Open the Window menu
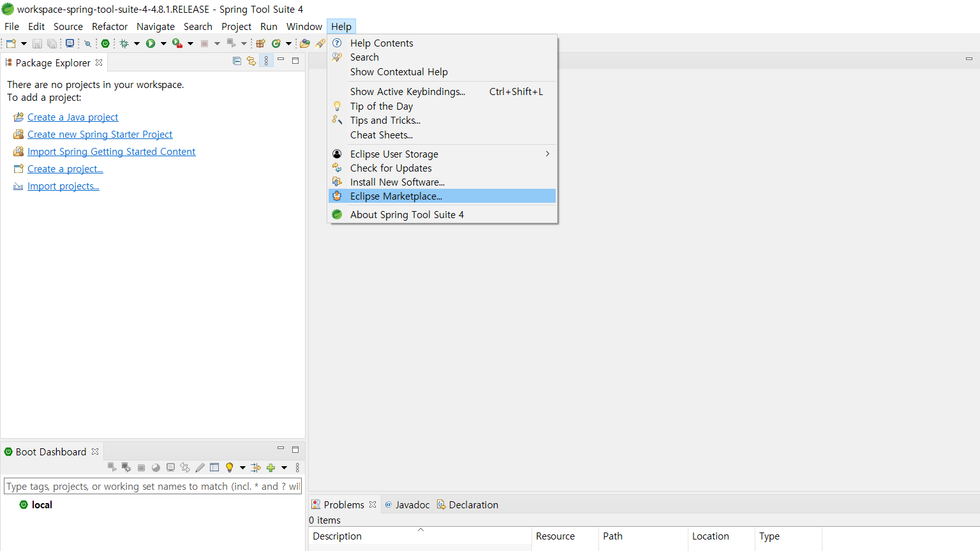Screen dimensions: 980x551 [x=304, y=26]
